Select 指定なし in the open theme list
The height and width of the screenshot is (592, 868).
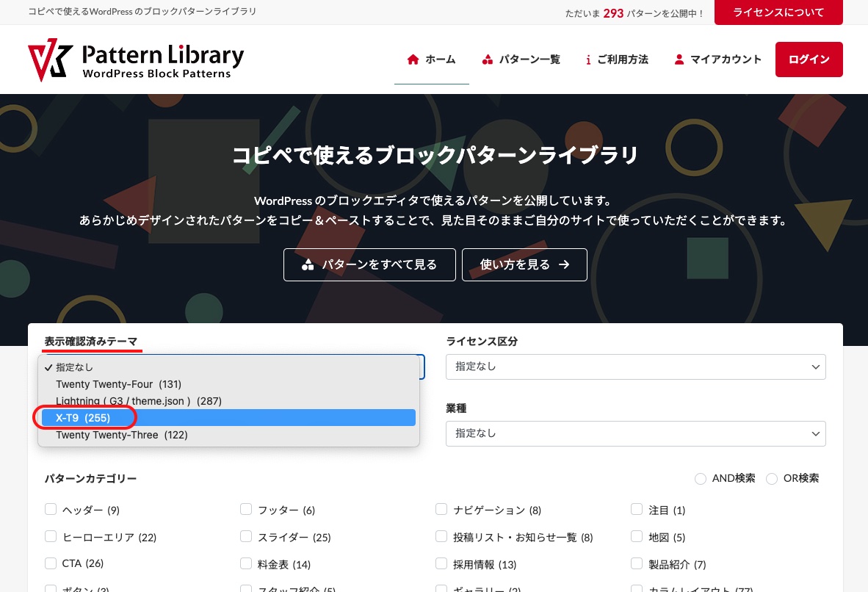[74, 367]
